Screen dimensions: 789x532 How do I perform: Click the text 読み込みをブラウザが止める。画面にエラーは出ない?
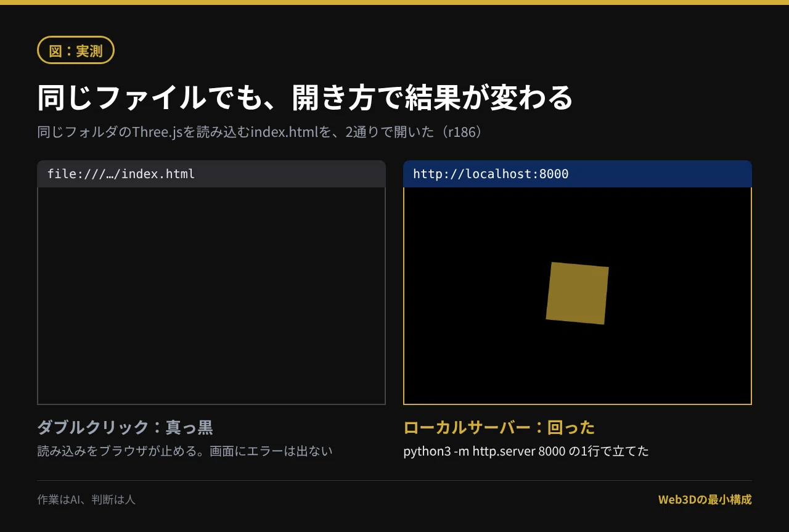tap(185, 451)
